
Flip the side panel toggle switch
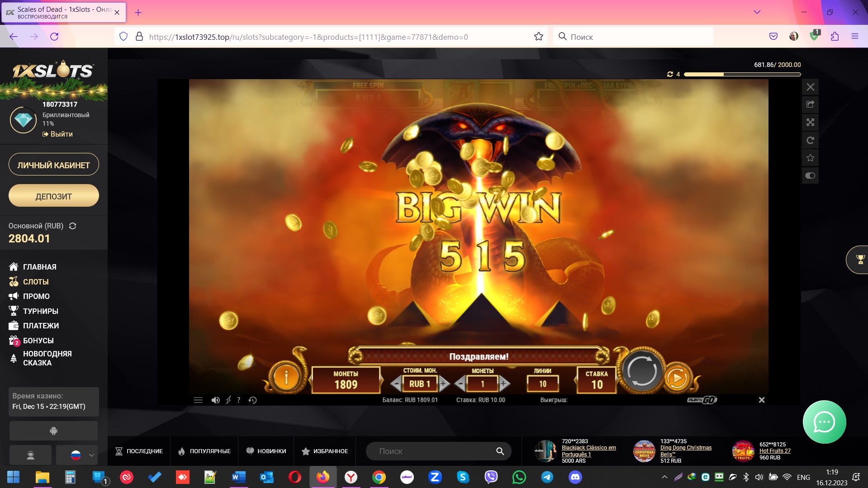[810, 175]
